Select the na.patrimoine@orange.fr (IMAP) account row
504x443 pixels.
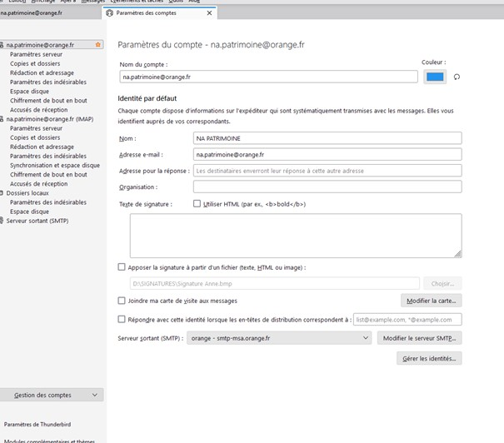pos(49,119)
